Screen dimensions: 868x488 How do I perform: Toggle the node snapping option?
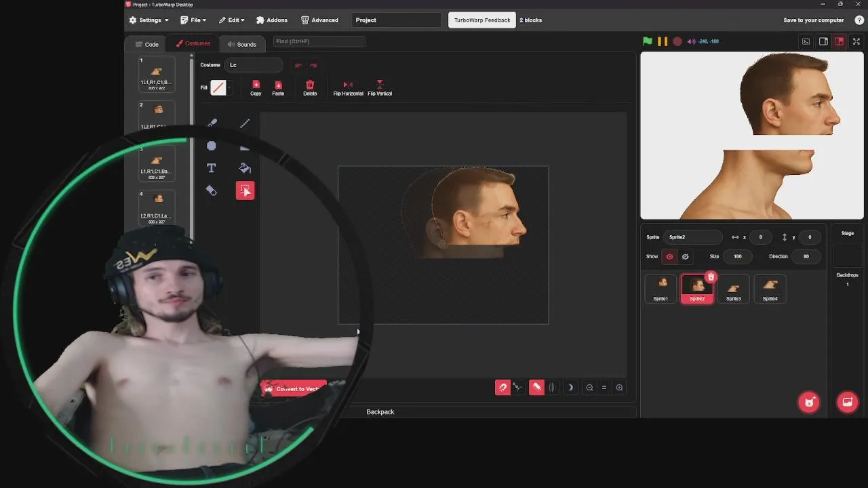point(517,388)
